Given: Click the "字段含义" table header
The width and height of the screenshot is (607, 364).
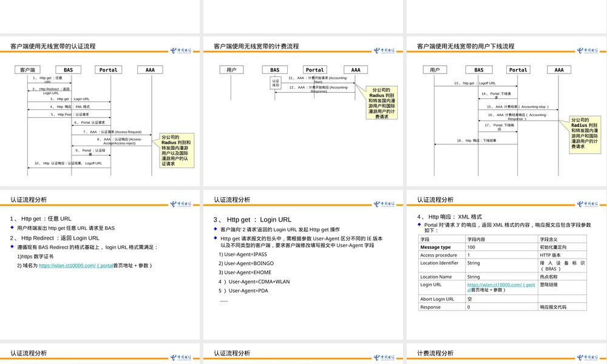Looking at the screenshot, I should (562, 240).
